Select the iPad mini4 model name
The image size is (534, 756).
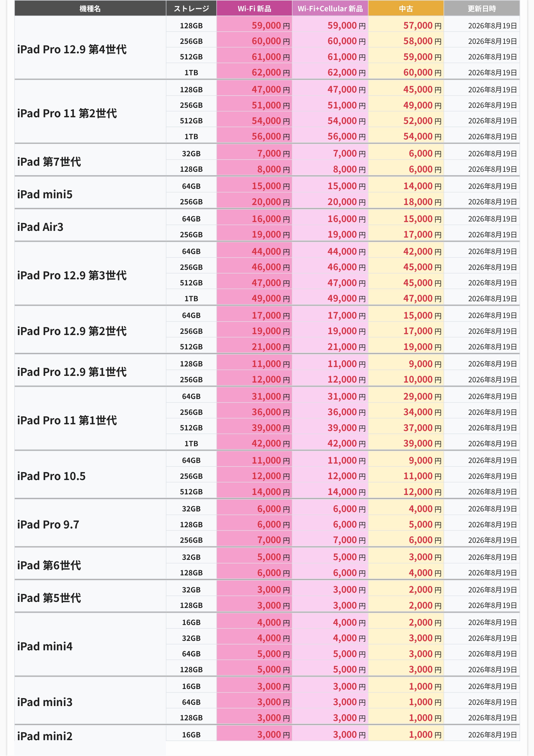(45, 646)
